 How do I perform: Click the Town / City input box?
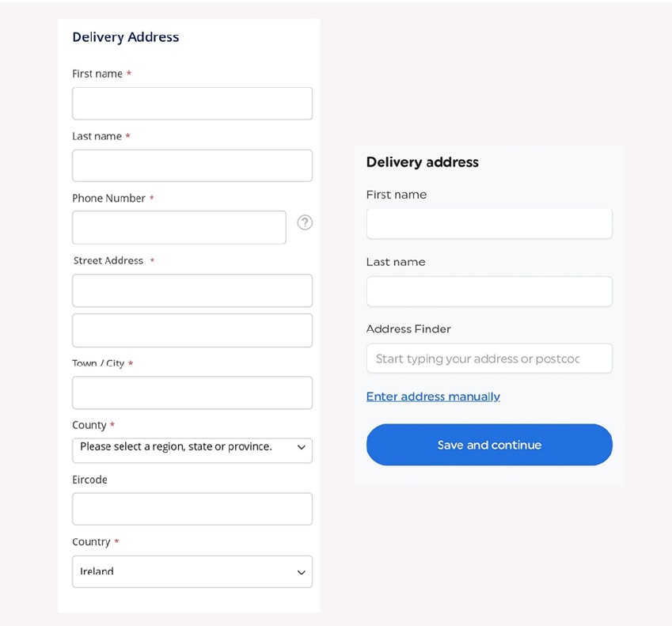coord(192,393)
